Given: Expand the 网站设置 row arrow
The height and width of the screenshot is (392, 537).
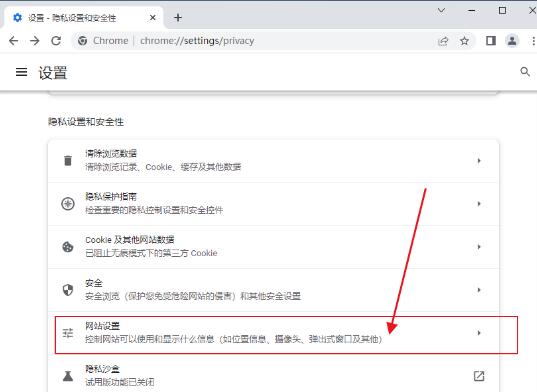Looking at the screenshot, I should (x=479, y=333).
